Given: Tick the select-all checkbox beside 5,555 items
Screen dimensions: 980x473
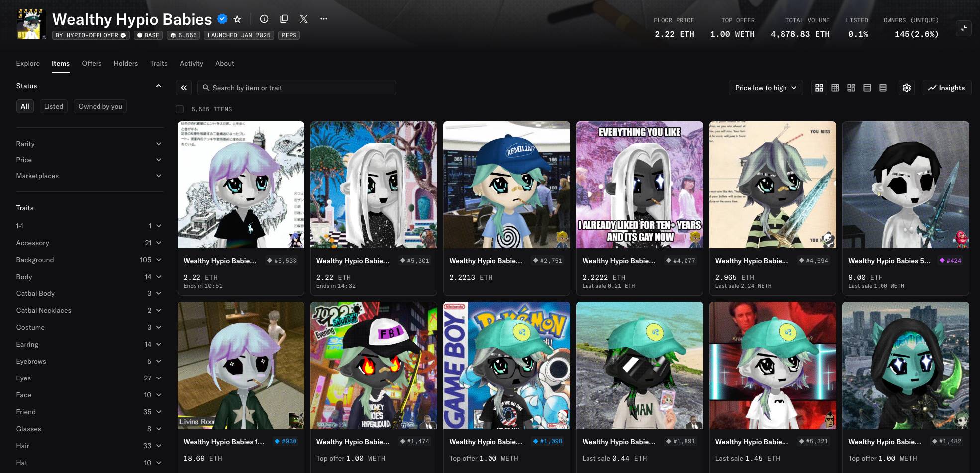Looking at the screenshot, I should pyautogui.click(x=180, y=109).
